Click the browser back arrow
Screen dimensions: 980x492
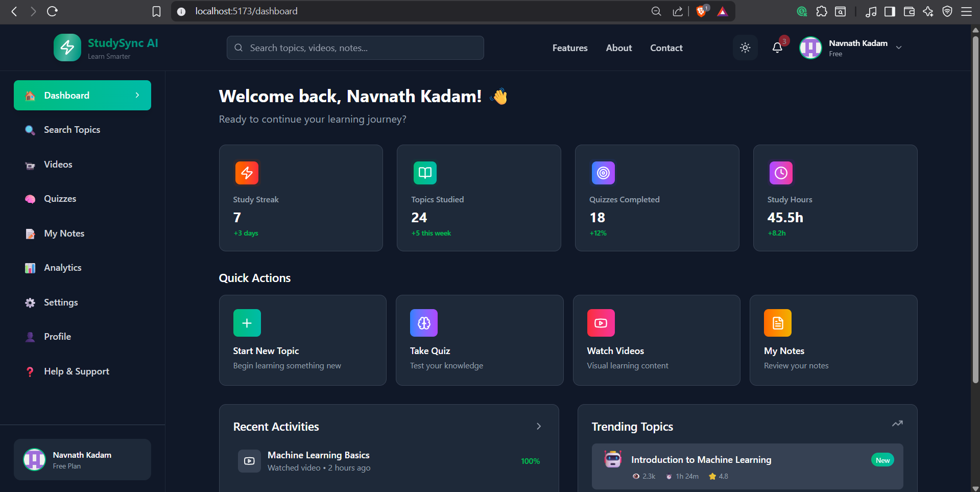(x=14, y=11)
